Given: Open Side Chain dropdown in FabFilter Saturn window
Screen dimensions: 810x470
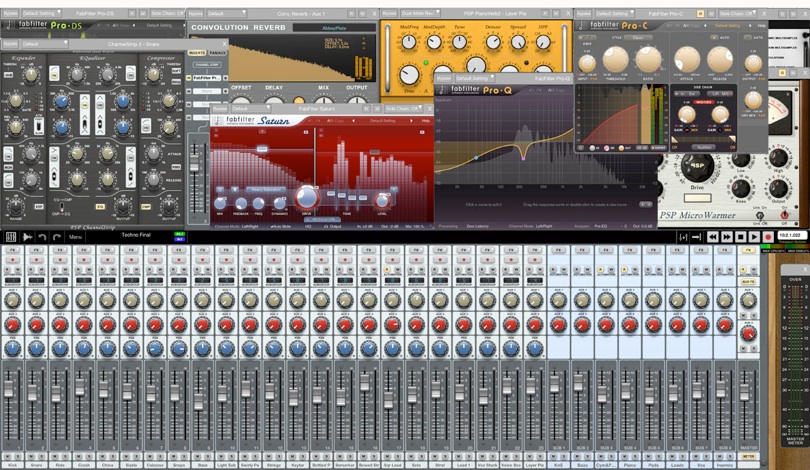Looking at the screenshot, I should (x=403, y=109).
